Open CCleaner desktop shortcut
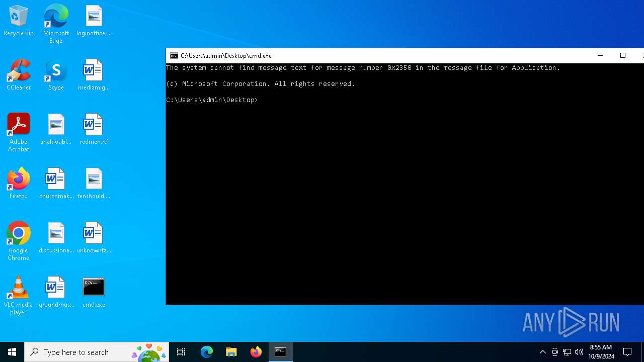The width and height of the screenshot is (644, 362). [x=19, y=75]
